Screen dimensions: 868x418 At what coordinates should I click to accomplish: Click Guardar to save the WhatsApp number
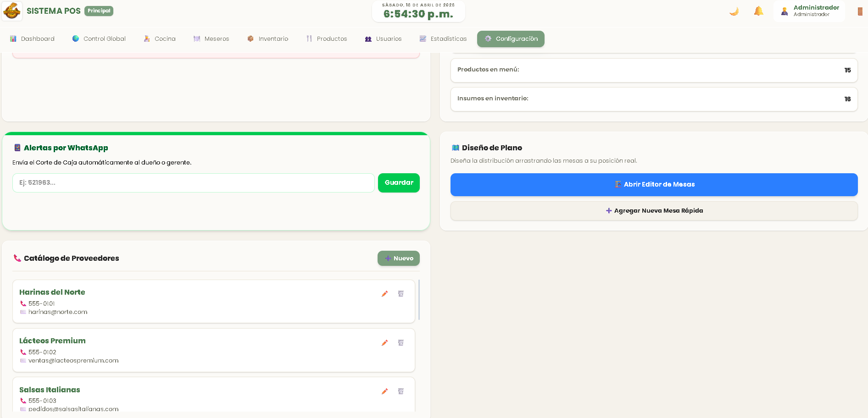click(399, 182)
